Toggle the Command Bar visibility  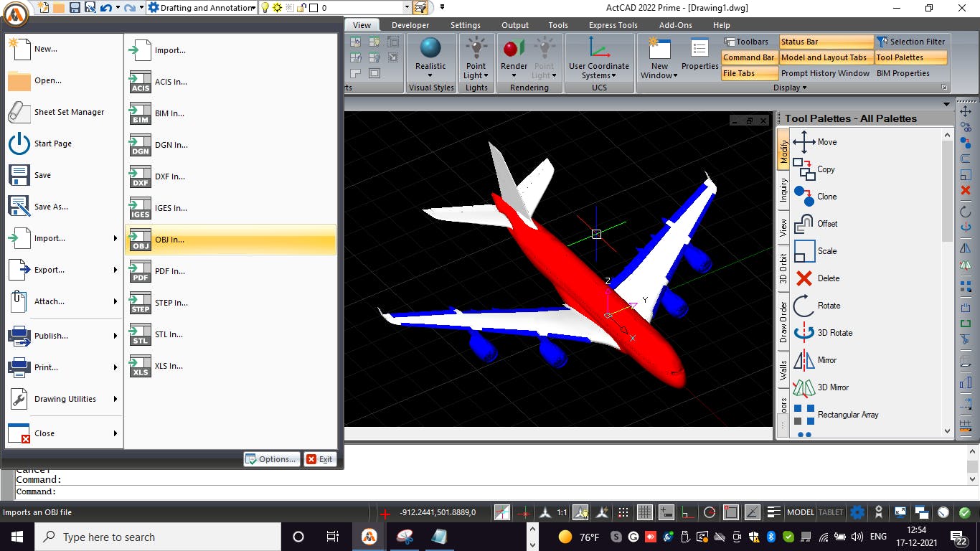click(749, 57)
